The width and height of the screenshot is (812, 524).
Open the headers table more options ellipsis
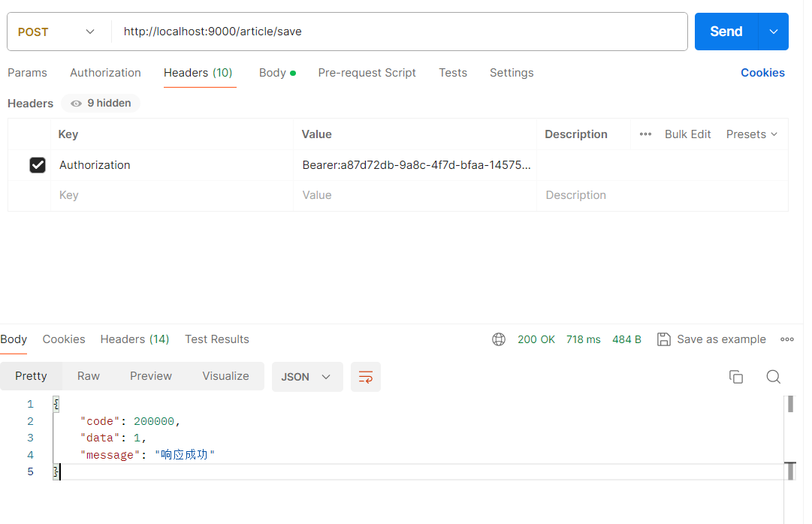pyautogui.click(x=645, y=134)
